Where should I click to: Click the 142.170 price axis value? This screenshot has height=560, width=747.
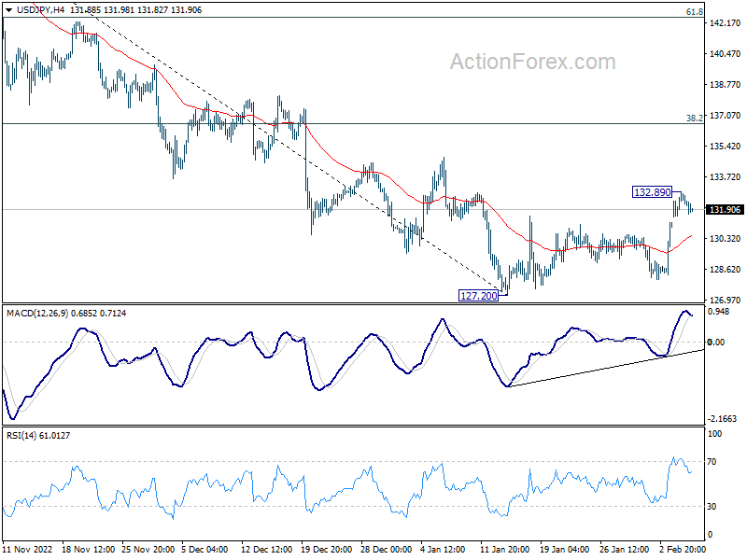[x=726, y=22]
